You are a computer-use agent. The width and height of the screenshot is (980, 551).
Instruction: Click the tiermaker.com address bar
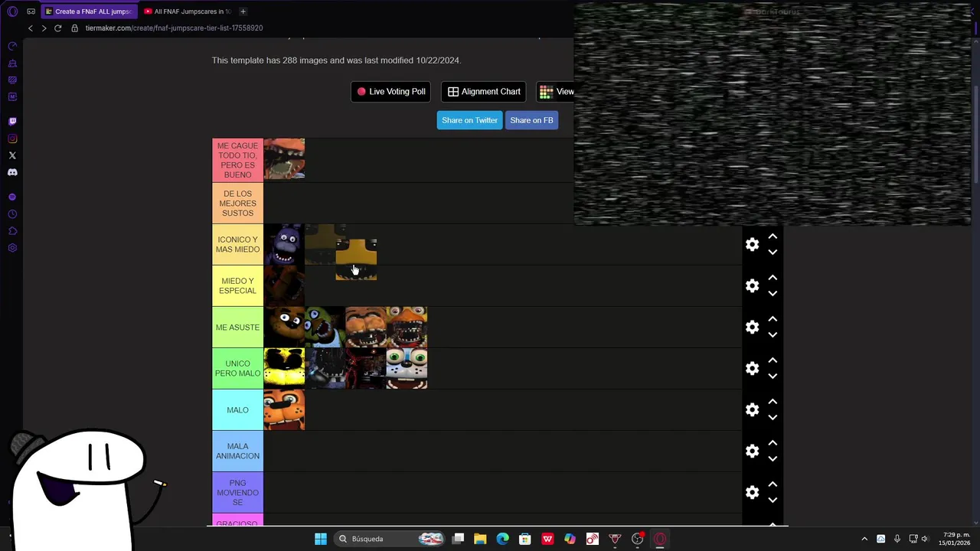tap(174, 28)
